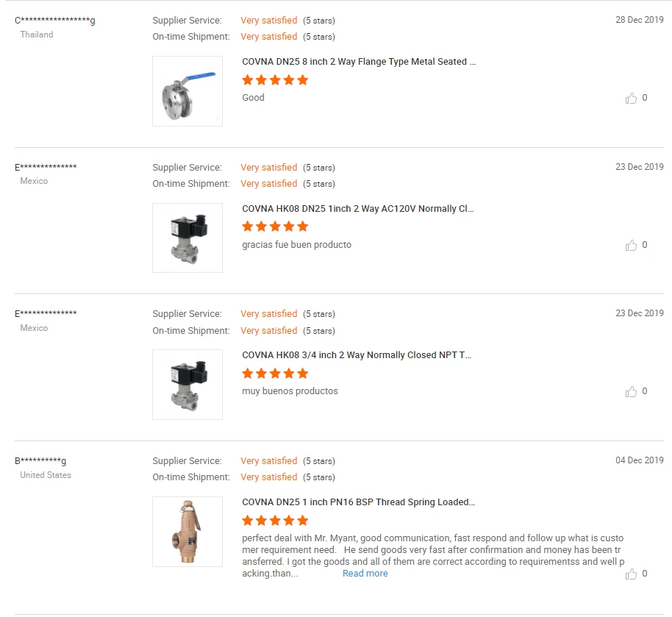The width and height of the screenshot is (672, 617).
Task: Open "COVNA HK08 3/4 inch 2 Way" product link
Action: [357, 355]
